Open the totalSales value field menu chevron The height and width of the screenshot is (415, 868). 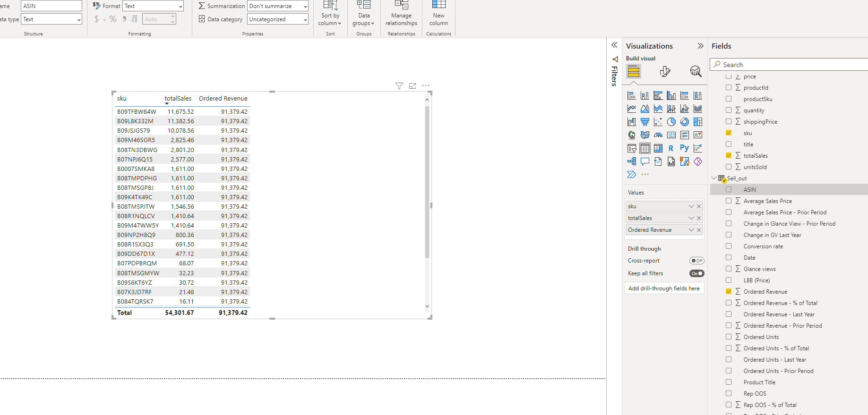691,218
